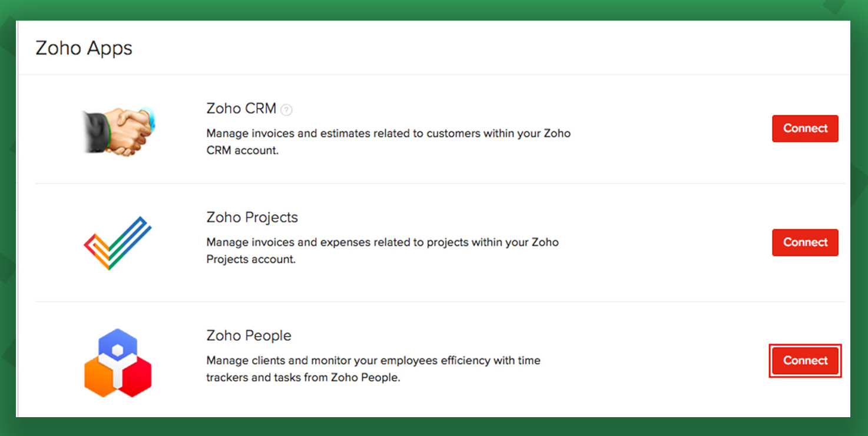868x436 pixels.
Task: Click the 'trackers and tasks from Zoho People' line
Action: (x=303, y=378)
